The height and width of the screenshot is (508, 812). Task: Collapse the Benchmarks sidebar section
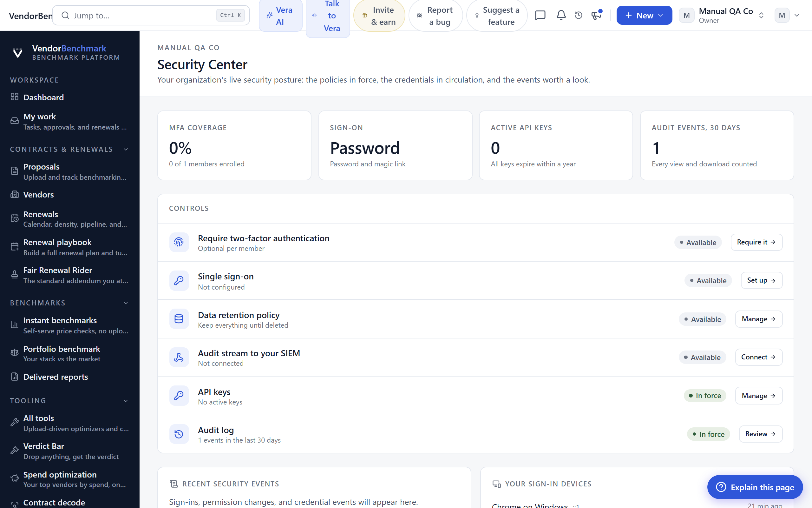tap(126, 303)
